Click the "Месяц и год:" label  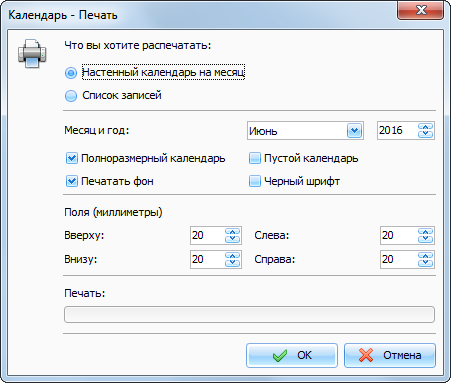97,130
